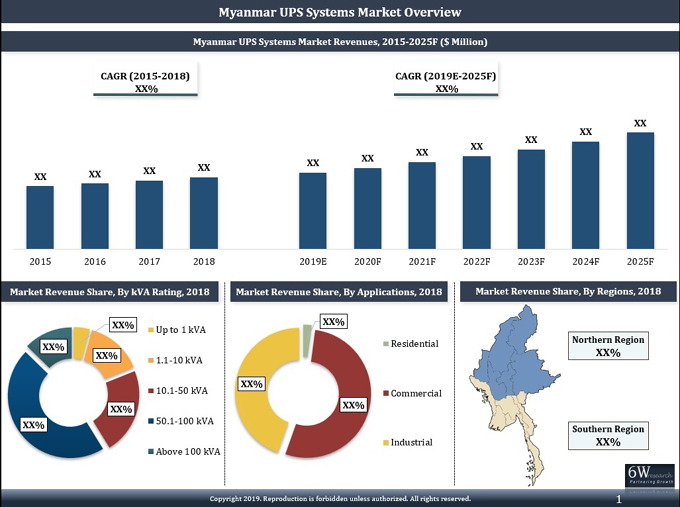Click the Southern Region XX% box
This screenshot has width=680, height=507.
point(608,435)
